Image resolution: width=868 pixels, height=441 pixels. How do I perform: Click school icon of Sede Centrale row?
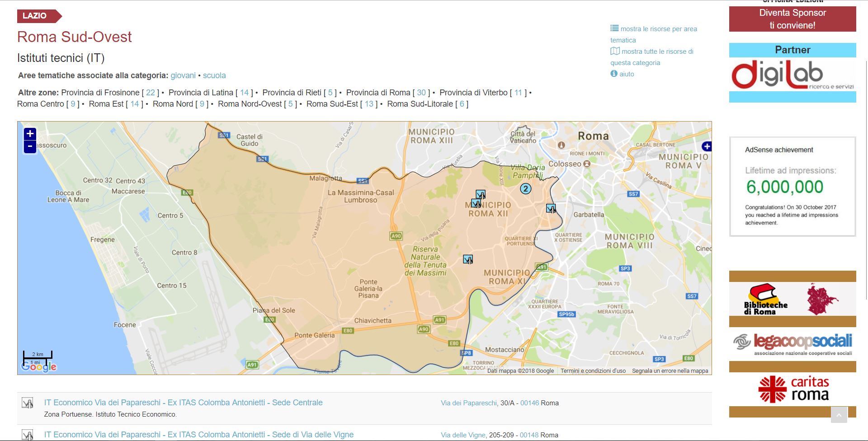(28, 403)
